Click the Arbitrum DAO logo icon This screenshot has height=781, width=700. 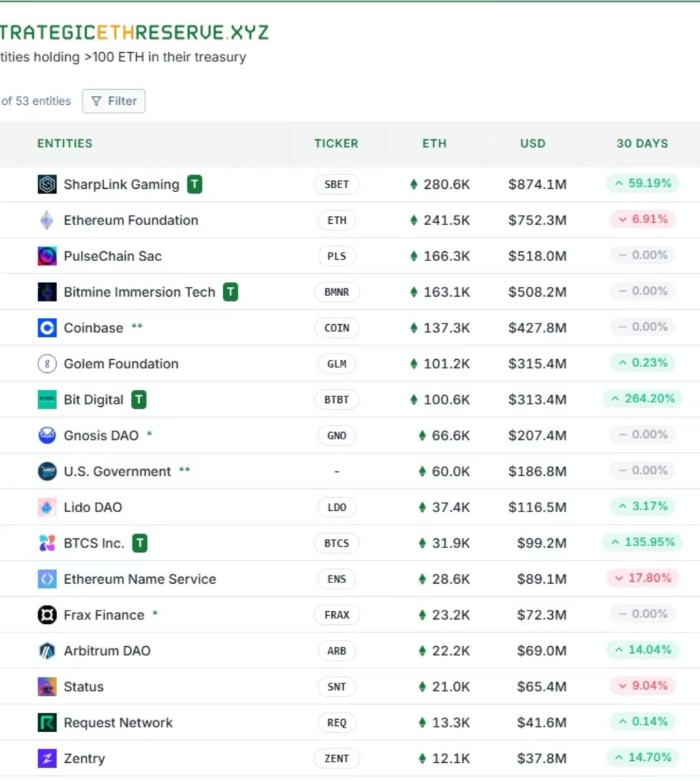click(47, 651)
